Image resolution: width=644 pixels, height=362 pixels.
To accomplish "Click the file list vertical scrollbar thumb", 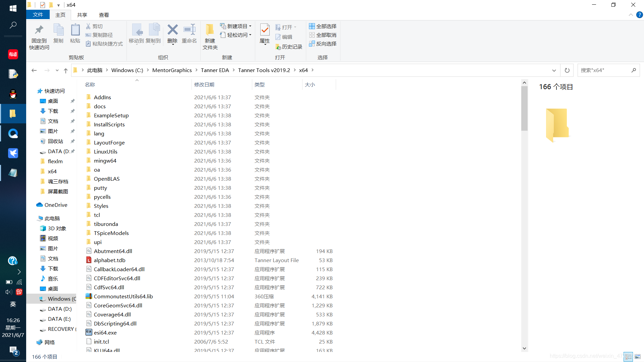I will click(x=524, y=108).
